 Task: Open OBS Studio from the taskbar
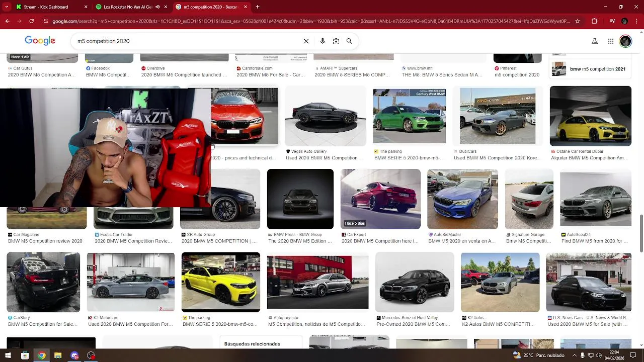(x=91, y=355)
